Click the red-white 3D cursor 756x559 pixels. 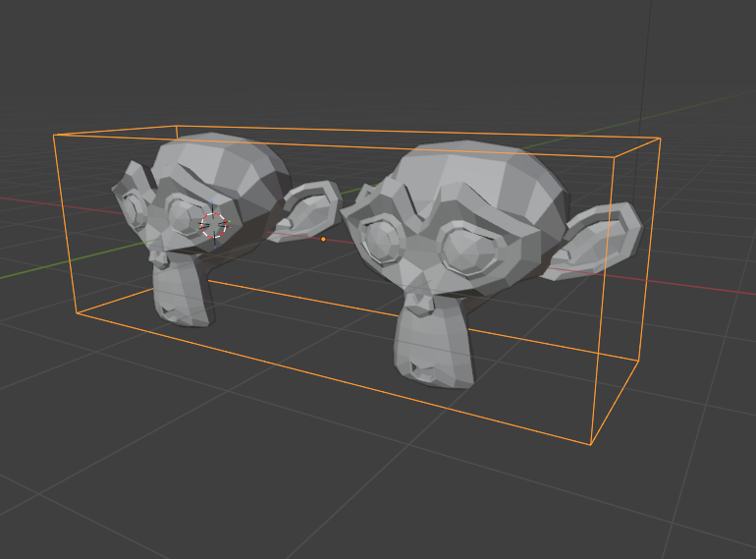click(x=214, y=225)
